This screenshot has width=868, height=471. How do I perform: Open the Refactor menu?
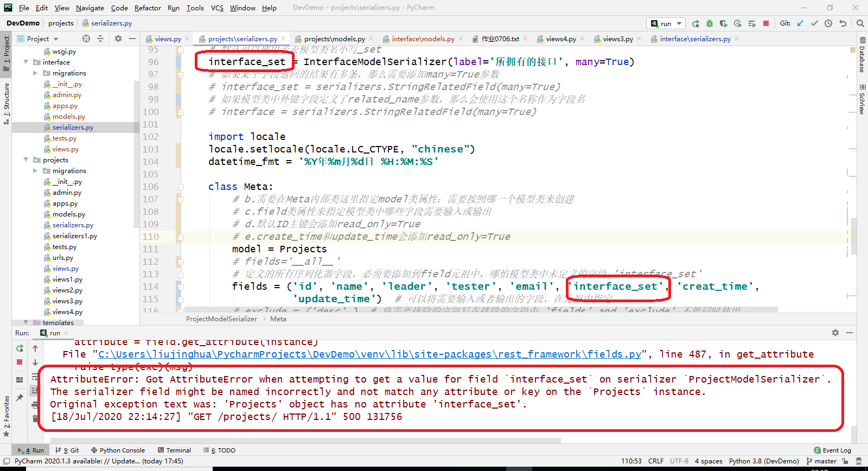(148, 8)
